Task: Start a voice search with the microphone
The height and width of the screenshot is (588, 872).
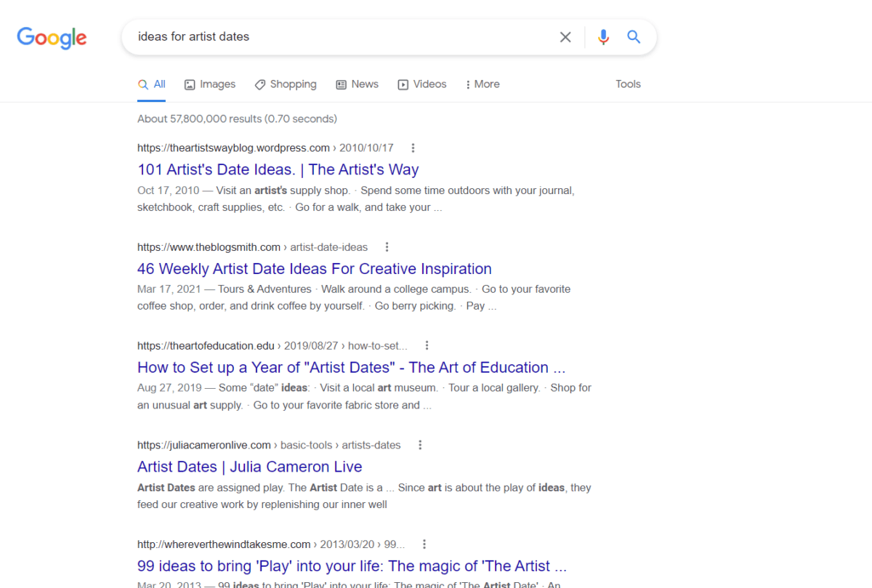Action: pyautogui.click(x=603, y=36)
